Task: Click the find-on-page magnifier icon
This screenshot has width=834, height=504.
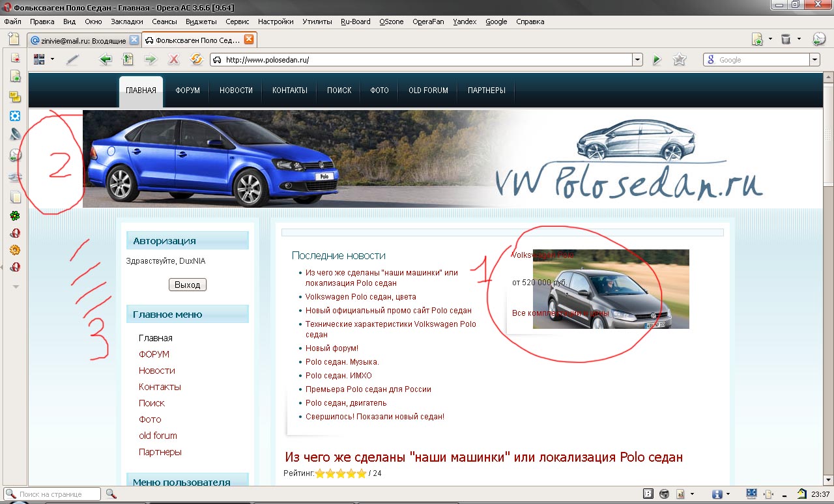Action: (111, 494)
